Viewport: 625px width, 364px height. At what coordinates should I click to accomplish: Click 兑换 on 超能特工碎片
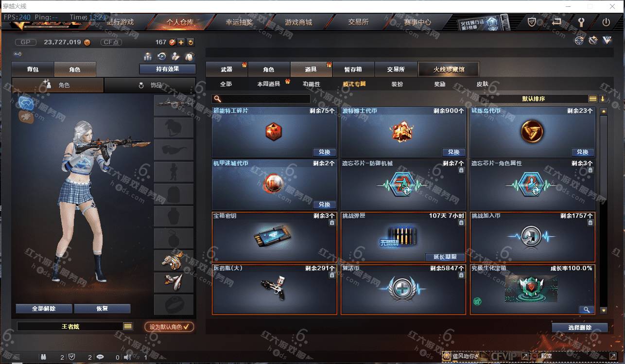point(325,152)
